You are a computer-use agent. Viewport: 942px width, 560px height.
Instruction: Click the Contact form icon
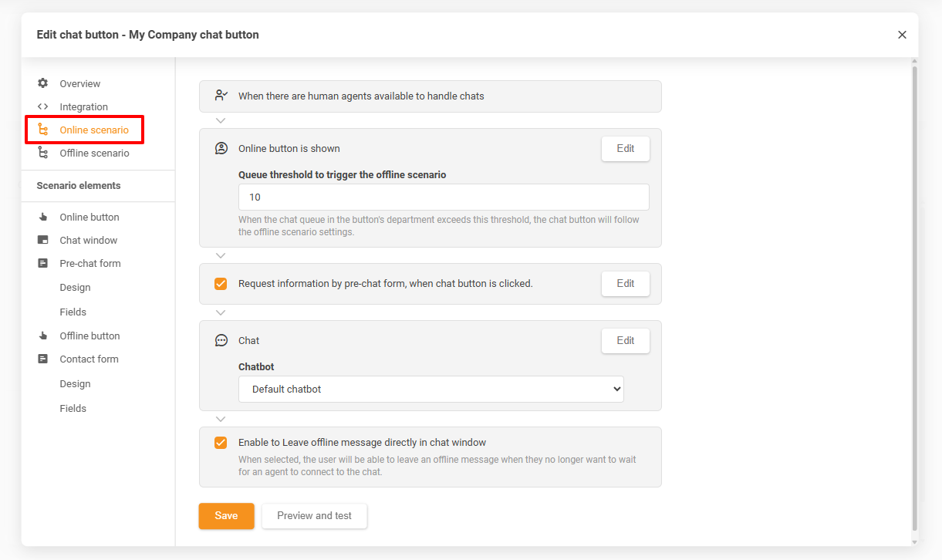[43, 359]
